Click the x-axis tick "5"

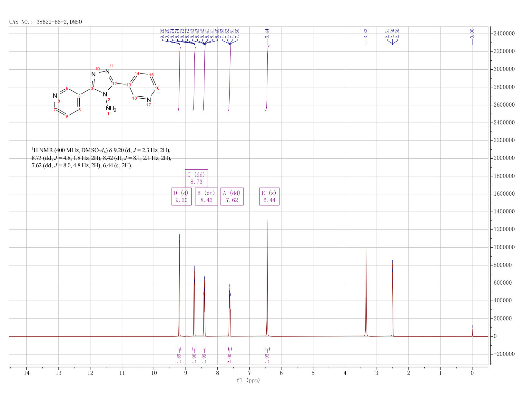313,373
